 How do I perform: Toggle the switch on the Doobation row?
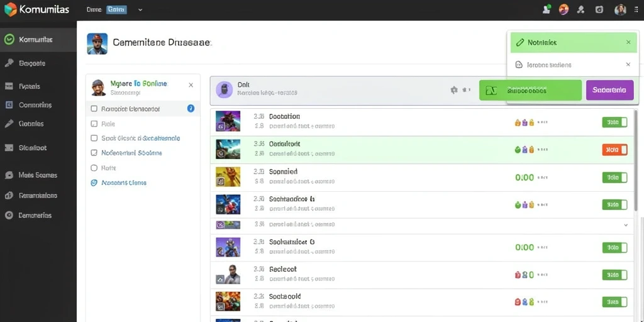click(x=615, y=123)
